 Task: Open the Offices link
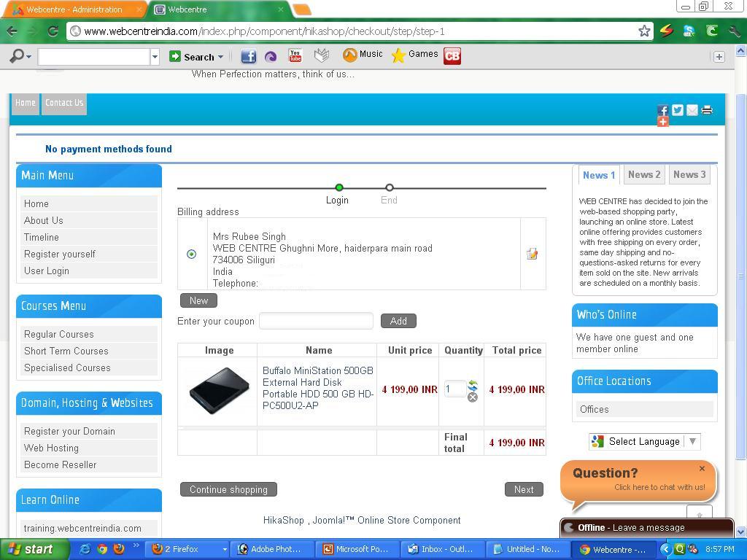(x=644, y=409)
